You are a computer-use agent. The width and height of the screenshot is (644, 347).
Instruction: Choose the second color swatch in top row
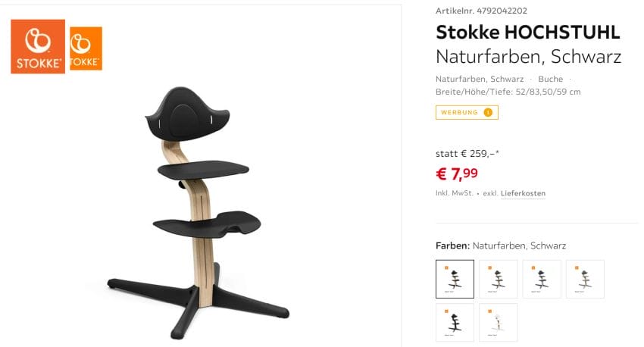point(499,279)
